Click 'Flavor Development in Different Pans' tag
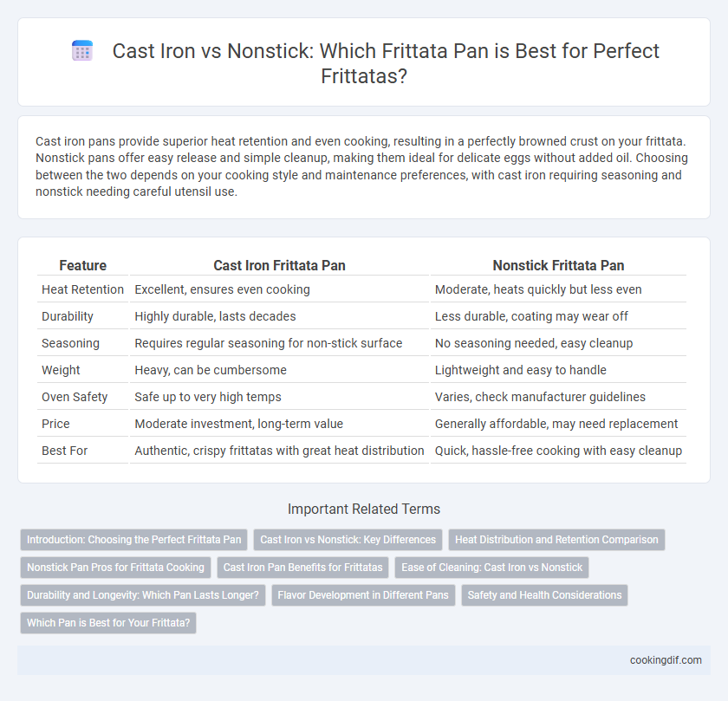 coord(363,595)
